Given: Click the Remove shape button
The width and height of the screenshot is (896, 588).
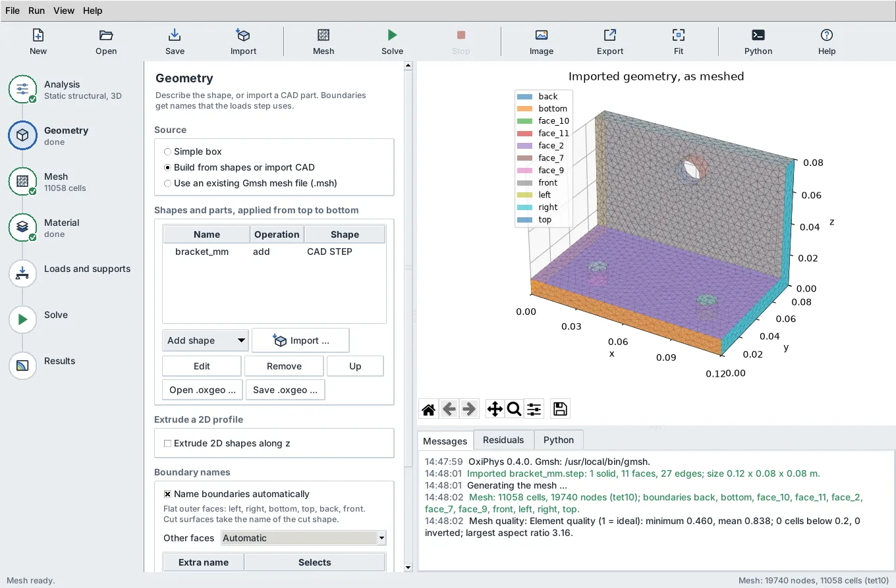Looking at the screenshot, I should point(284,366).
